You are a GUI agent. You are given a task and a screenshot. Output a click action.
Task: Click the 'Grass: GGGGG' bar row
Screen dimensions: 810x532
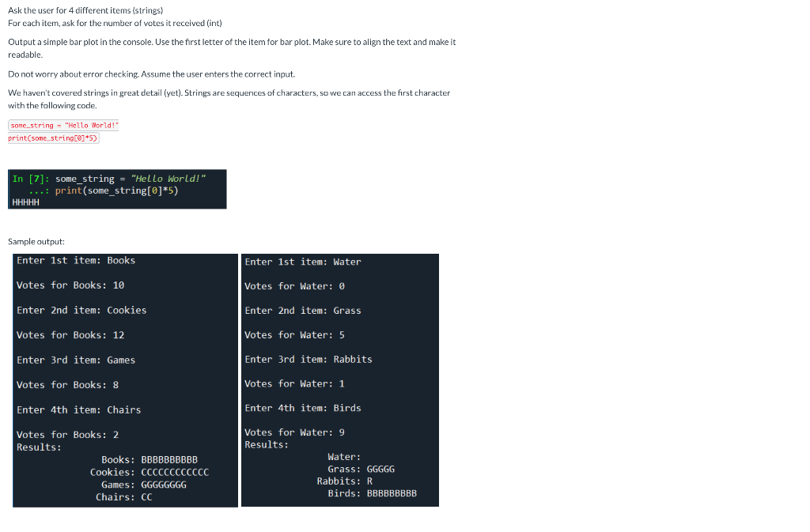[x=361, y=469]
